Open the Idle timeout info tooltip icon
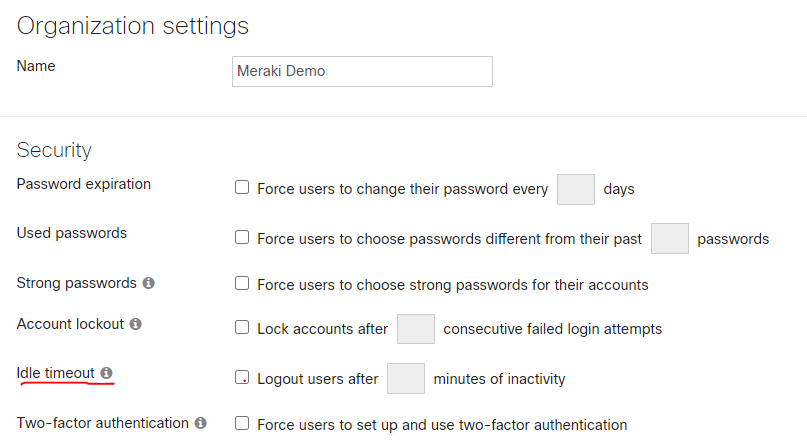The image size is (807, 446). [107, 373]
